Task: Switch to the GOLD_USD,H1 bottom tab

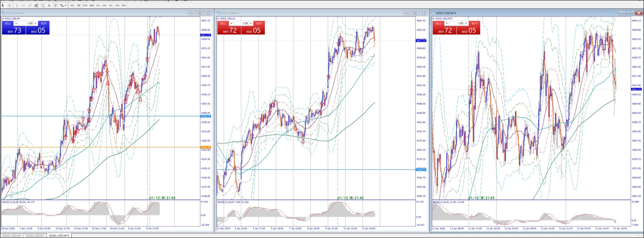Action: pos(35,235)
